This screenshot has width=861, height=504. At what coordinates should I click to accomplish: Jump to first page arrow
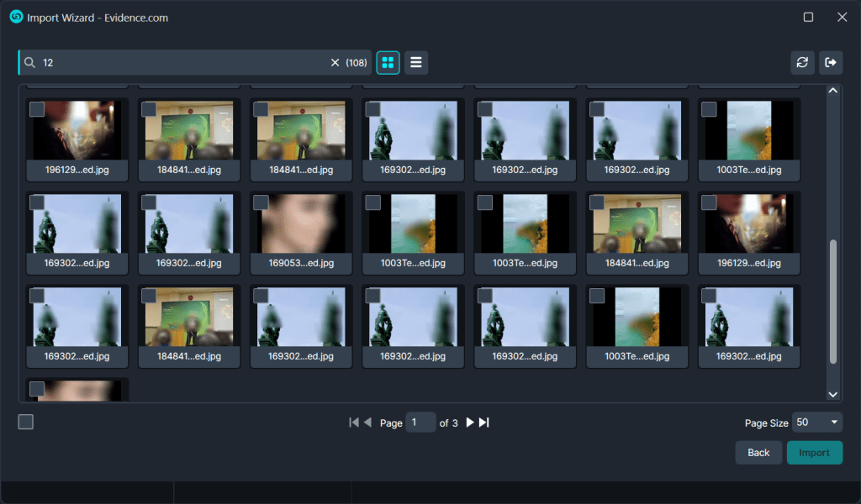click(x=353, y=423)
